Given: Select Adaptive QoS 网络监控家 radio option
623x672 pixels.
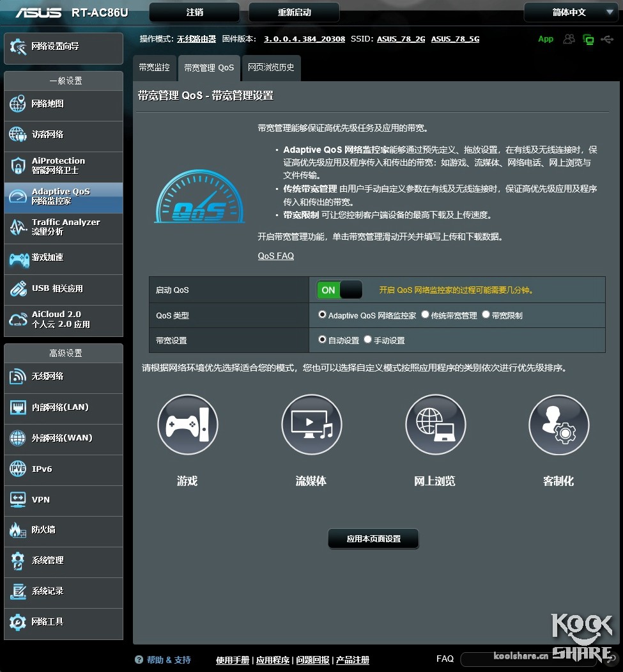Looking at the screenshot, I should point(323,315).
